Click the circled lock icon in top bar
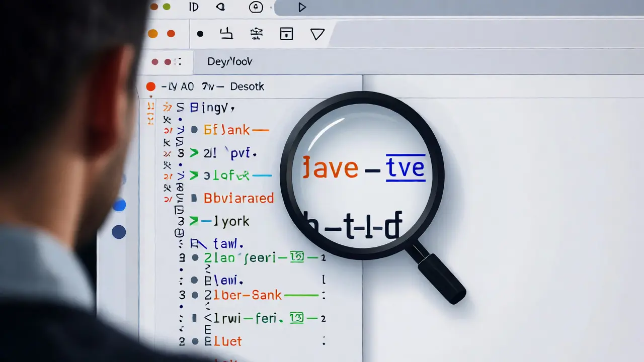The height and width of the screenshot is (362, 644). (x=256, y=7)
